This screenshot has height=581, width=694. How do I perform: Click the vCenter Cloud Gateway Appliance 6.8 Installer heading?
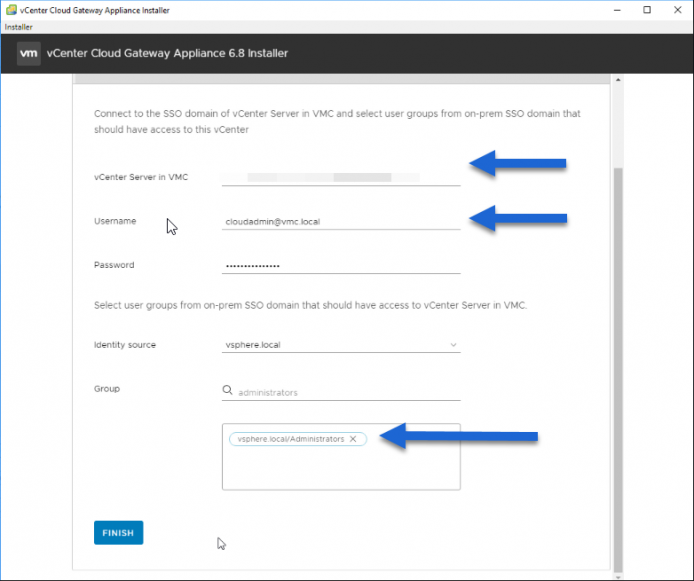coord(167,53)
